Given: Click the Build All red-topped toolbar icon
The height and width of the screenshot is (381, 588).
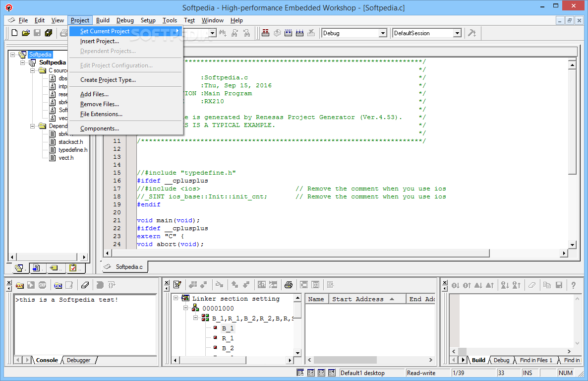Looking at the screenshot, I should coord(266,33).
